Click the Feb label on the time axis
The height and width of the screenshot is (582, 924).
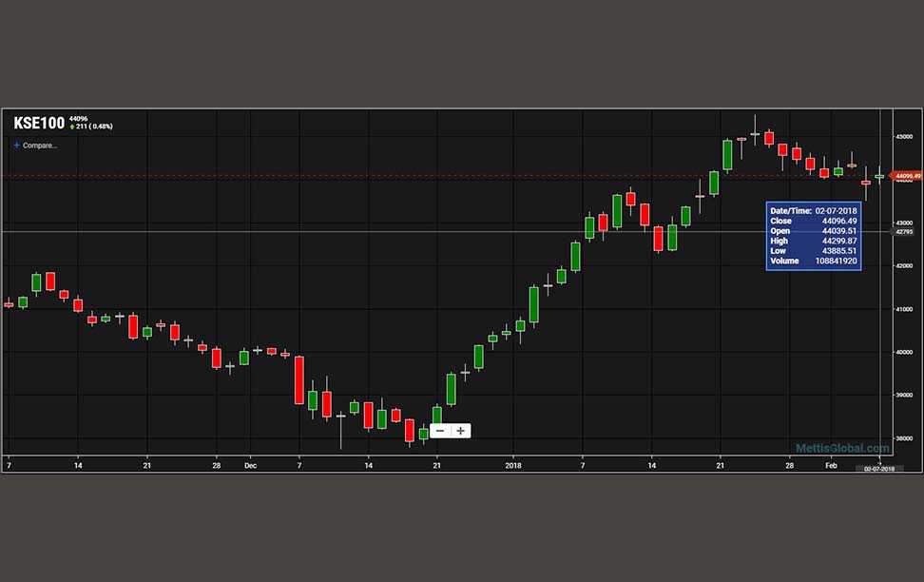pyautogui.click(x=831, y=465)
